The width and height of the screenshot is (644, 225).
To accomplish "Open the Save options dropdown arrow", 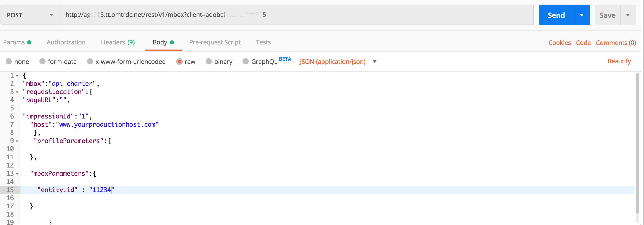I will pos(628,15).
